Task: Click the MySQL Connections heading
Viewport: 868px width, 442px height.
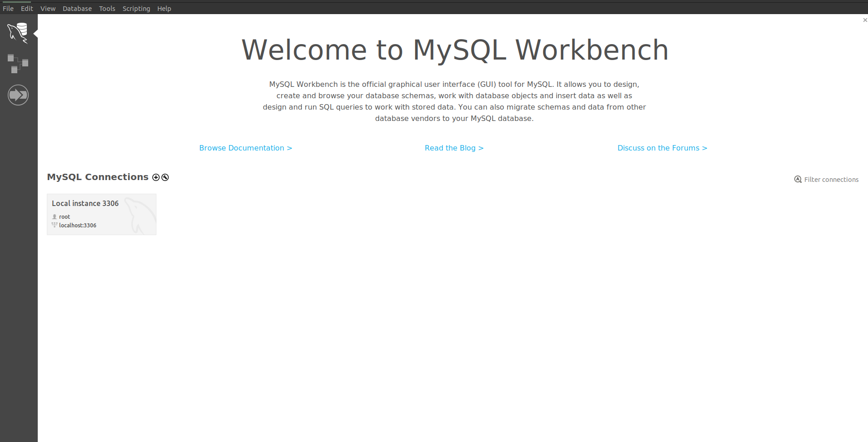Action: [98, 177]
